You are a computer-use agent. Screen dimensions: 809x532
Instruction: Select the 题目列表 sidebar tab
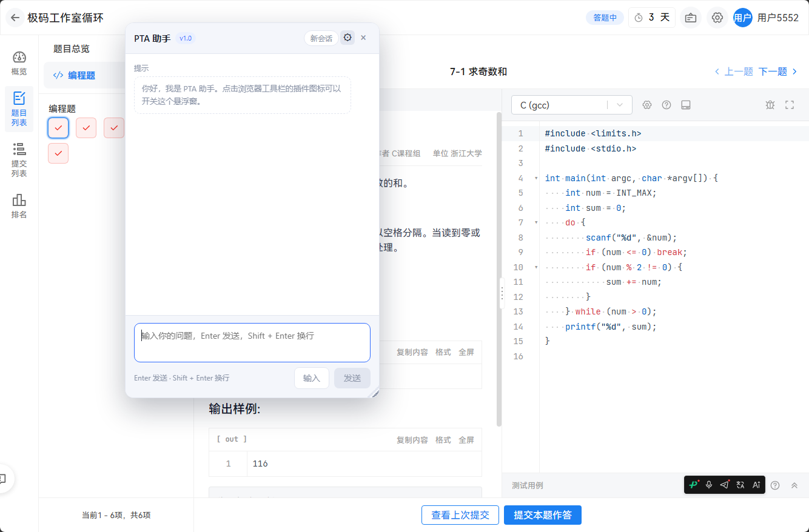point(19,109)
